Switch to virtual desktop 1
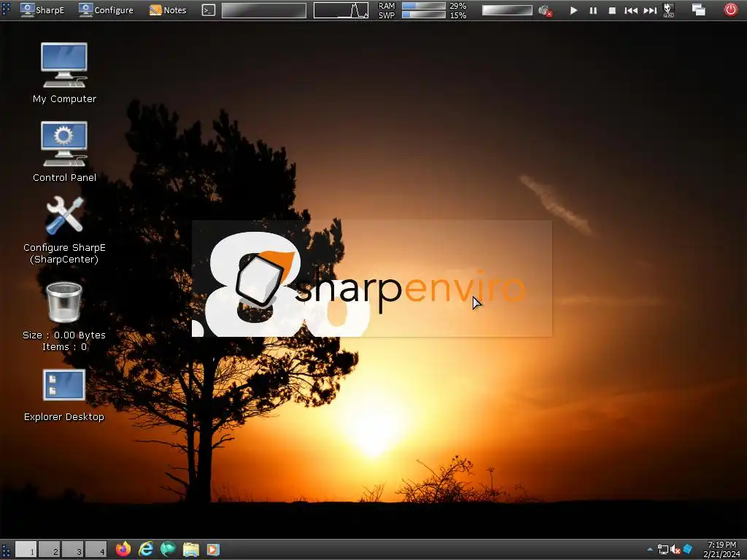The width and height of the screenshot is (747, 560). pos(26,550)
